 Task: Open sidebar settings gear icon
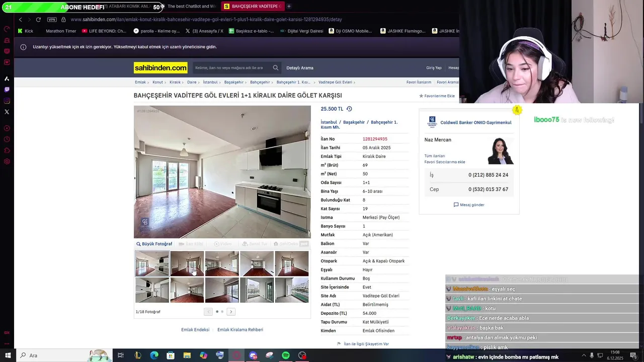coord(7,161)
